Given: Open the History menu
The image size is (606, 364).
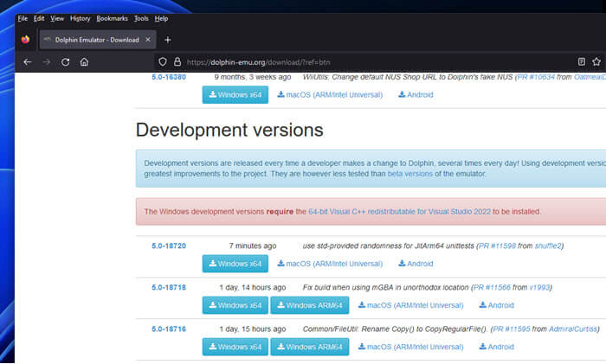Looking at the screenshot, I should (x=80, y=18).
